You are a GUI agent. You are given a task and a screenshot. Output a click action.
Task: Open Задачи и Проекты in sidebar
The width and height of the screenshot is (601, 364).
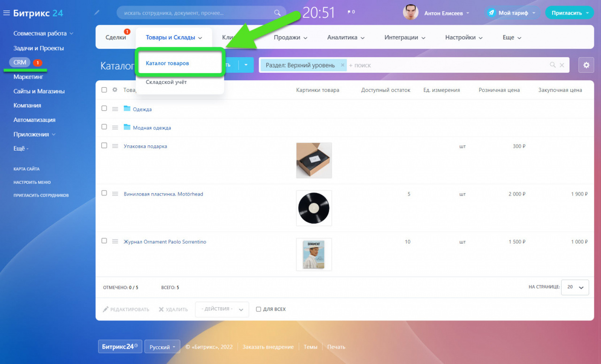point(39,48)
